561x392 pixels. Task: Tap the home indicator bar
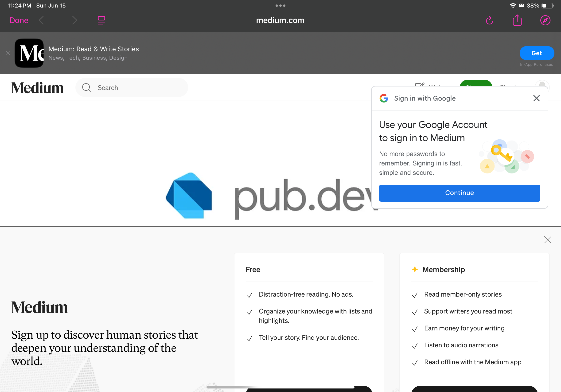(x=280, y=387)
